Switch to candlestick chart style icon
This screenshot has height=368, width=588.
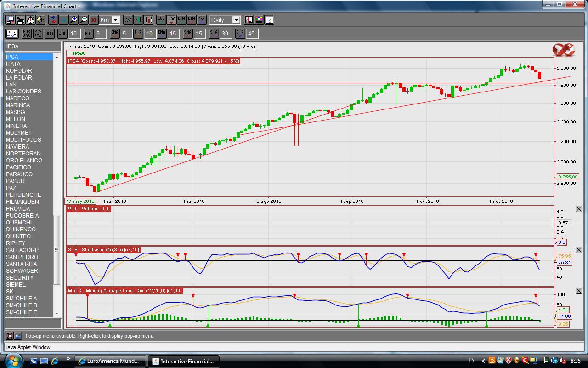148,20
